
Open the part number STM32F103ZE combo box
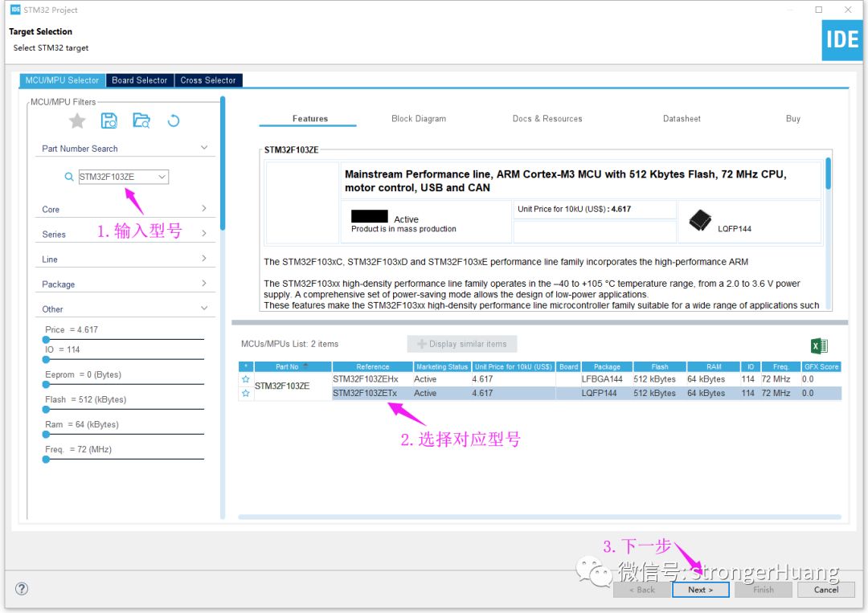click(124, 177)
